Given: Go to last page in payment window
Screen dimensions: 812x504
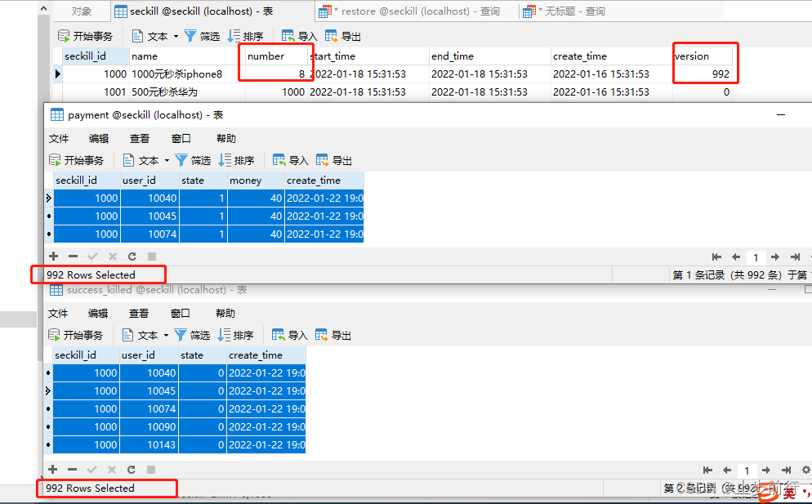Looking at the screenshot, I should pyautogui.click(x=796, y=257).
